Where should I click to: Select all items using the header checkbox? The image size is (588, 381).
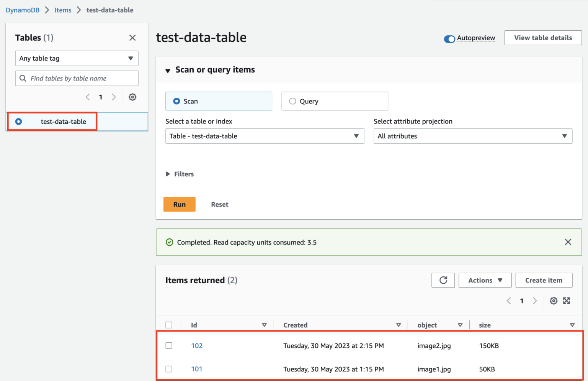pyautogui.click(x=169, y=325)
